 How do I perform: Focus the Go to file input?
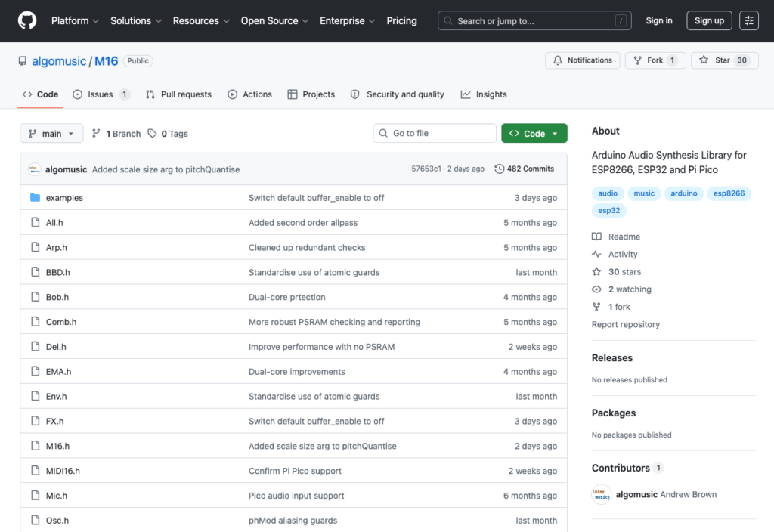(x=435, y=133)
